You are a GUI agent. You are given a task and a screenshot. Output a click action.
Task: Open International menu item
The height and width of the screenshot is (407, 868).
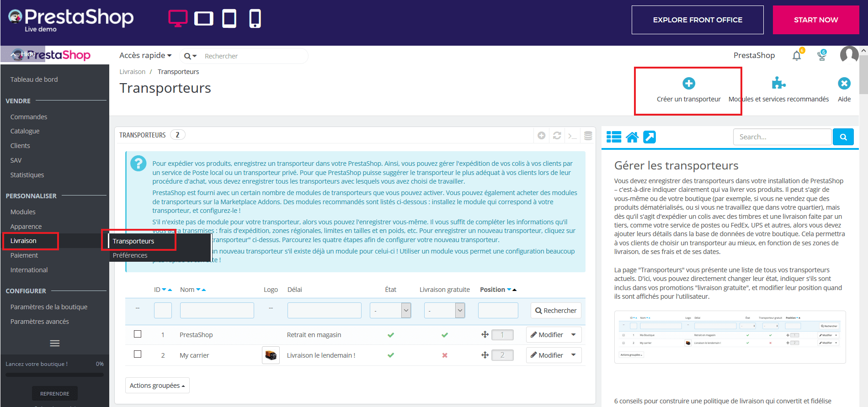29,270
